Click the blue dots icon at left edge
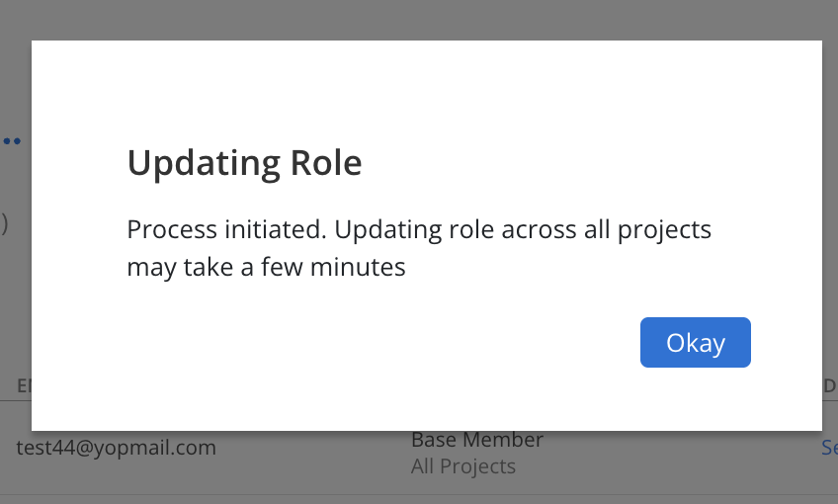 [x=12, y=141]
